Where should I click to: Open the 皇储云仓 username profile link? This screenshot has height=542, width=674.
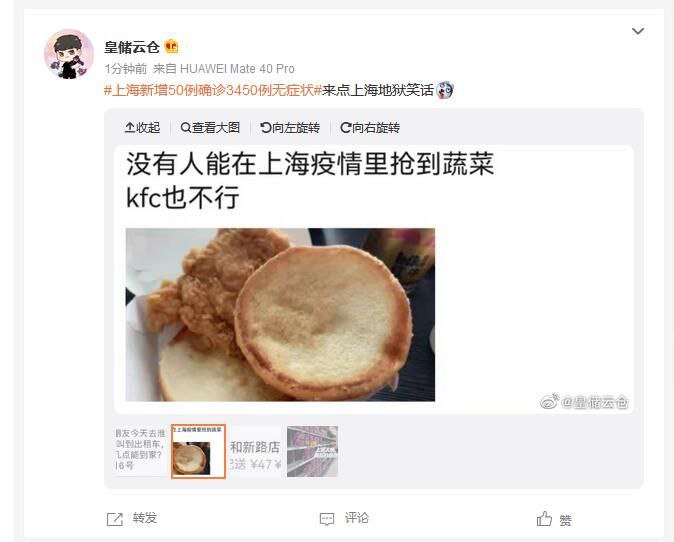132,47
